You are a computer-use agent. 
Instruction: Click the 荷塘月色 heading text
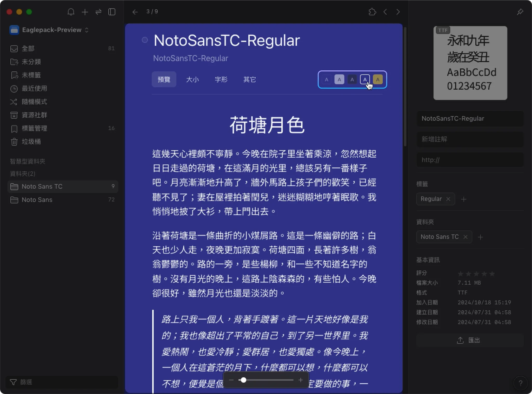click(267, 125)
